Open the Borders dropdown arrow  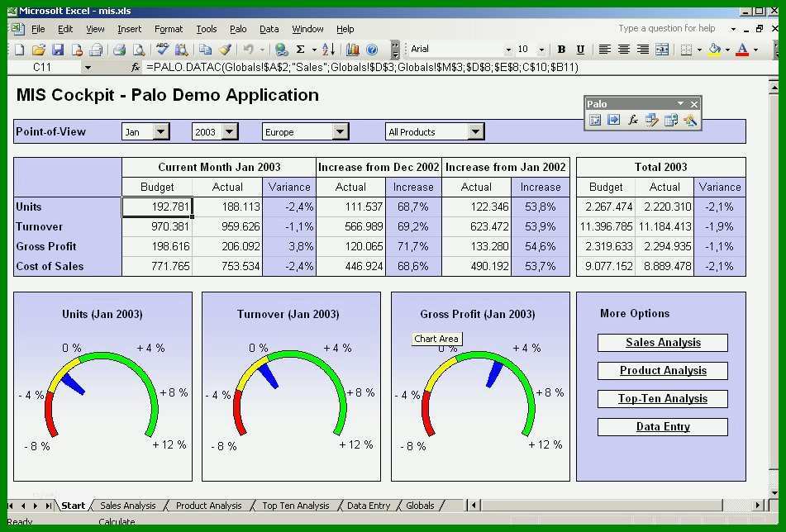[x=699, y=49]
